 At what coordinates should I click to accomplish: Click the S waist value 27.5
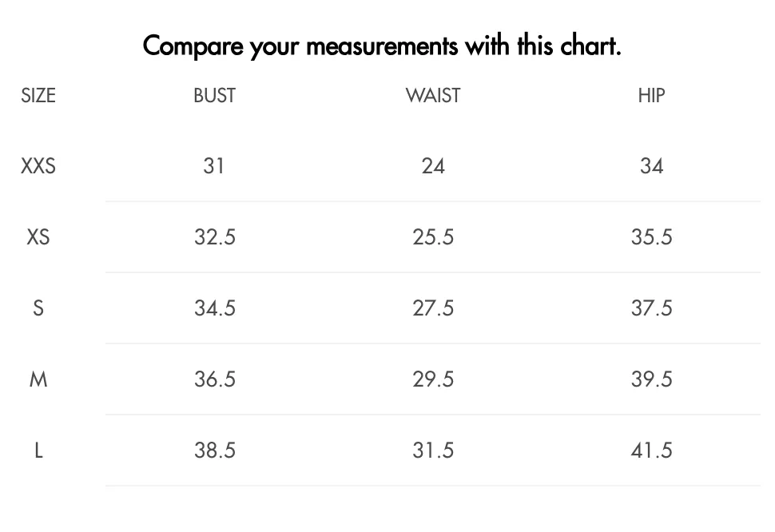tap(433, 308)
